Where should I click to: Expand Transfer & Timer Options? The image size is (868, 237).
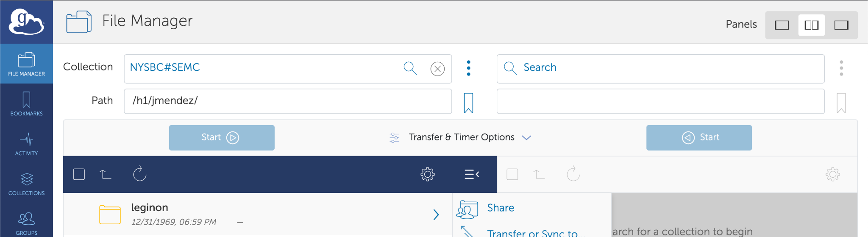pos(461,137)
